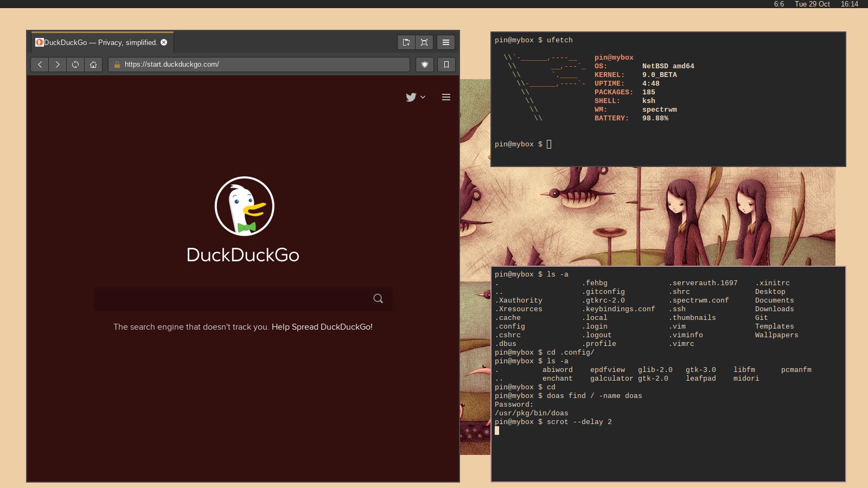Open the browser home page

pyautogui.click(x=93, y=64)
